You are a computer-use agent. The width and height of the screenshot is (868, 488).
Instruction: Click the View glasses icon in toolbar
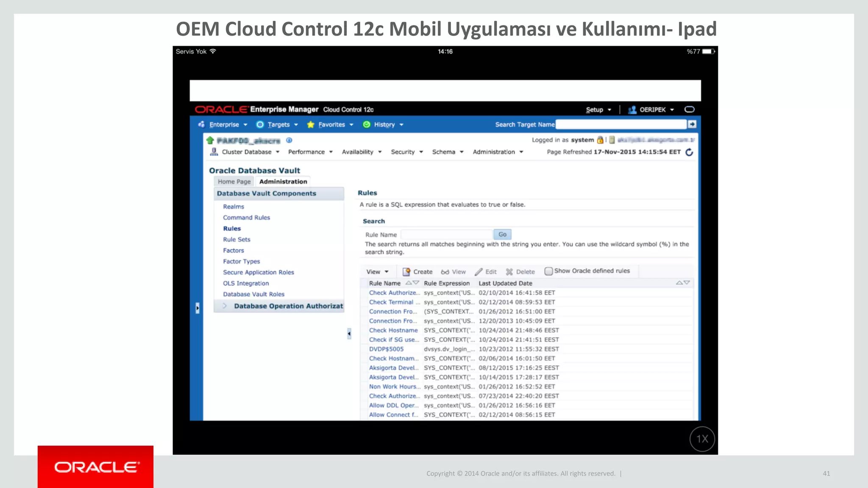tap(445, 272)
